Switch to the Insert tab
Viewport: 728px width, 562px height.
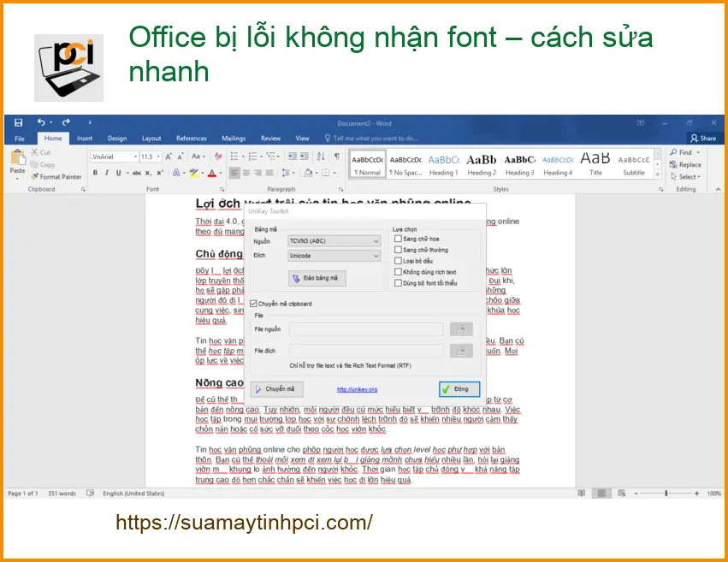pyautogui.click(x=85, y=139)
